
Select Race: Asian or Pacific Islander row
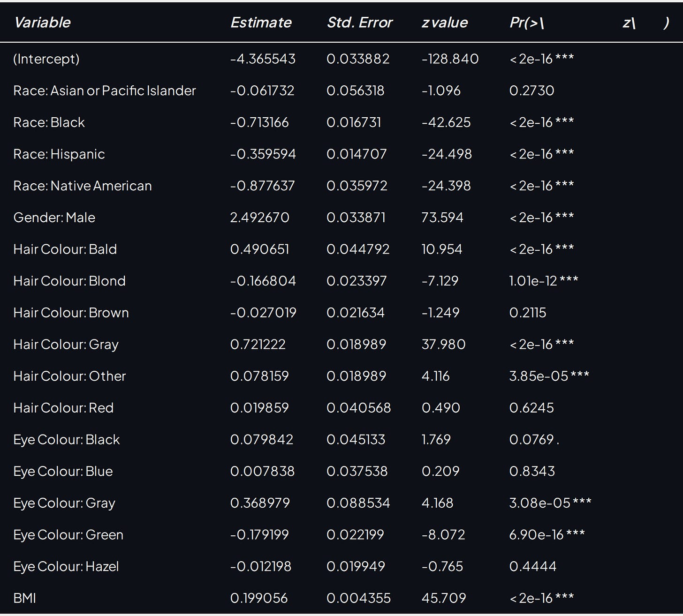(341, 90)
